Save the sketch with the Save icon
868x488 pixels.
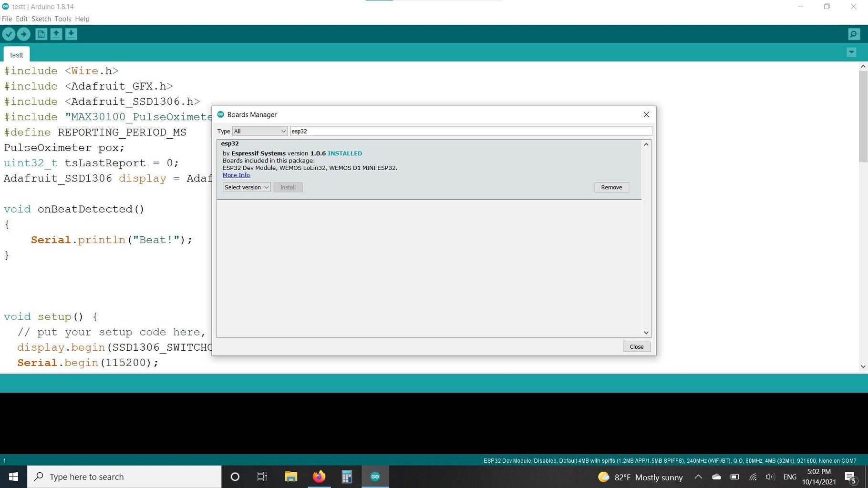click(x=71, y=34)
